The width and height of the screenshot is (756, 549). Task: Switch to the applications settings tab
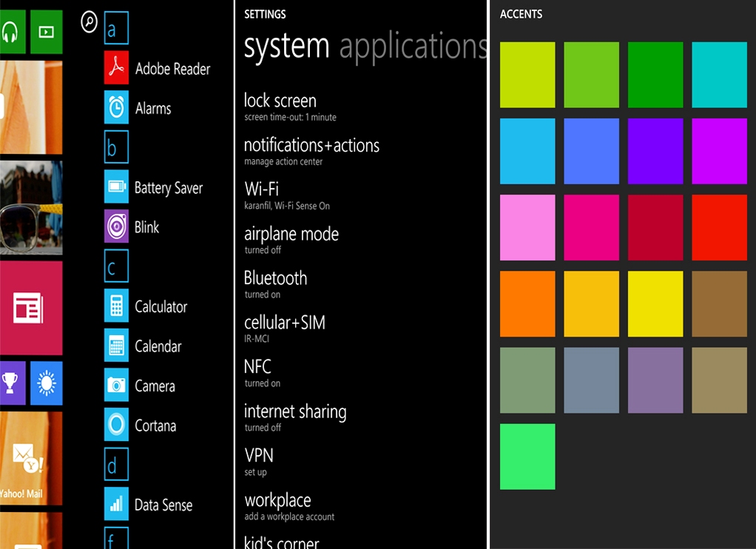point(414,47)
